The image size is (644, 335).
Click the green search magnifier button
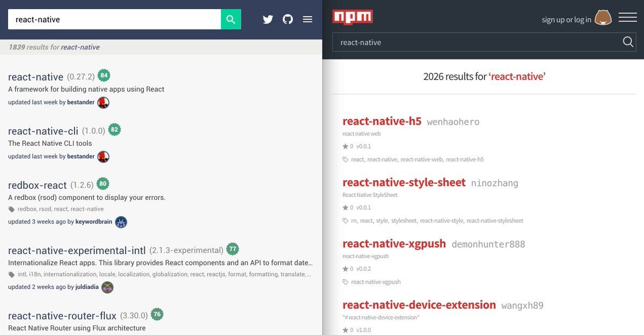click(x=231, y=19)
